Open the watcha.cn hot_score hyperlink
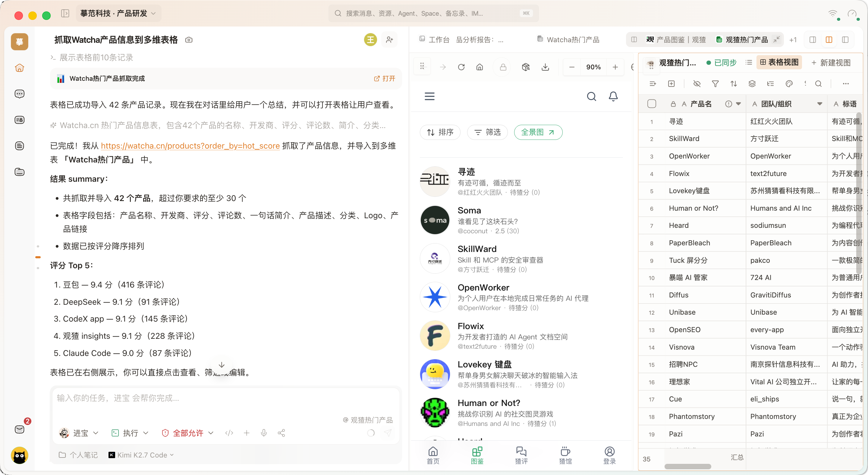This screenshot has height=475, width=868. click(190, 146)
